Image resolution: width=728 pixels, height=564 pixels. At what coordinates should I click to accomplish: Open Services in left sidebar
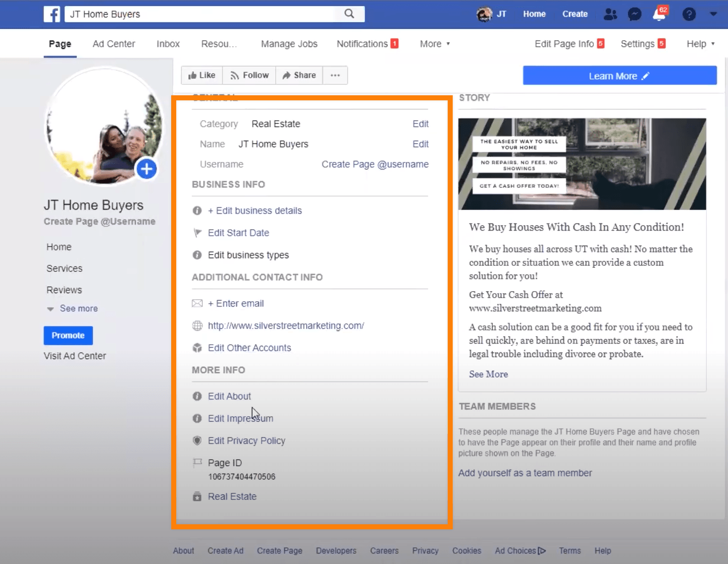64,268
